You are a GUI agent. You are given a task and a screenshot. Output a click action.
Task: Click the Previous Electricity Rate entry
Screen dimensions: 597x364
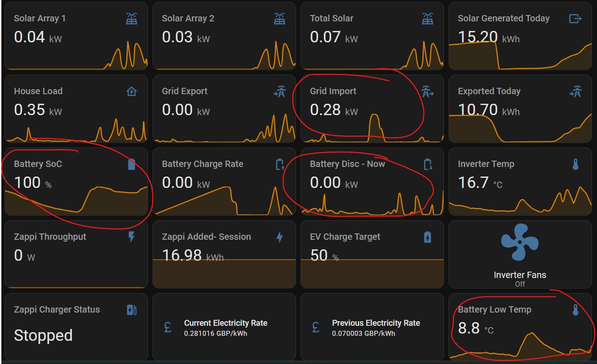click(x=375, y=328)
